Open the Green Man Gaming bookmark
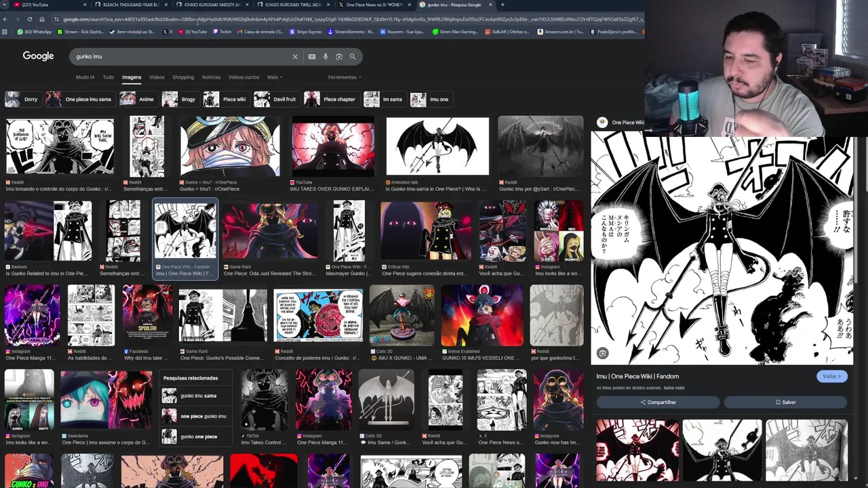This screenshot has height=488, width=868. click(455, 32)
